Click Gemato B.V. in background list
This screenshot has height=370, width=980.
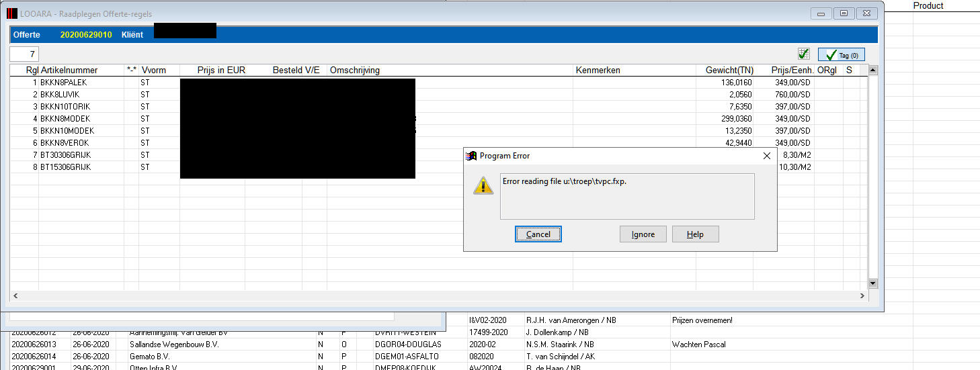[x=151, y=357]
